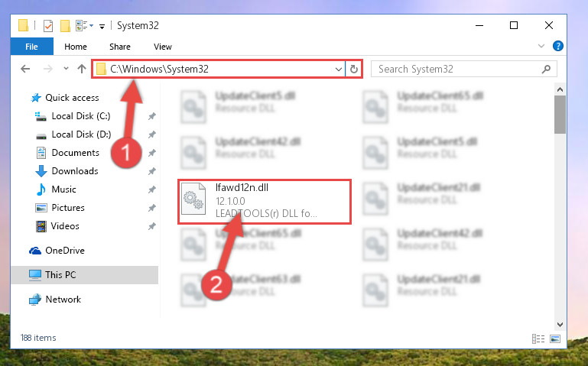Click the vertical scrollbar thumb
Screen dimensions: 588x366
pos(560,115)
